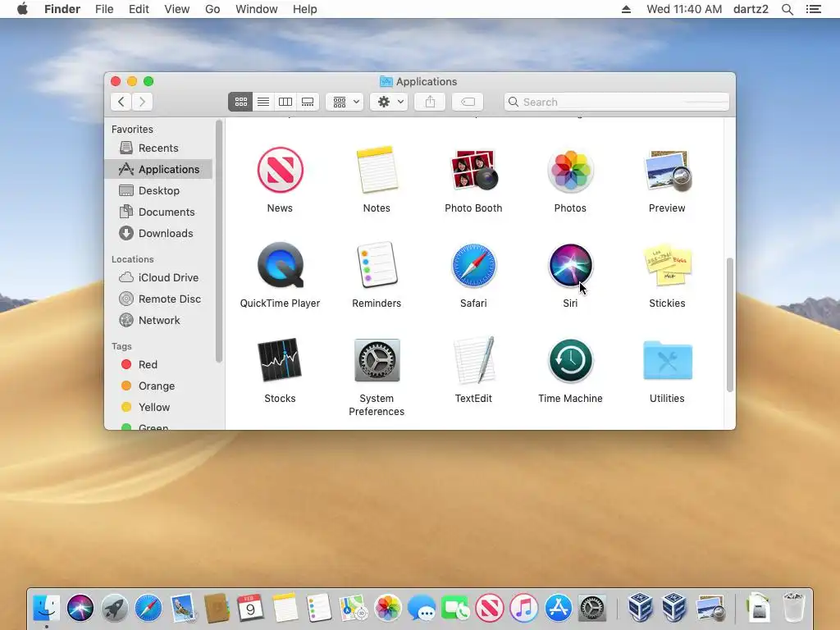Select the Time Machine application icon
Viewport: 840px width, 630px height.
point(570,360)
